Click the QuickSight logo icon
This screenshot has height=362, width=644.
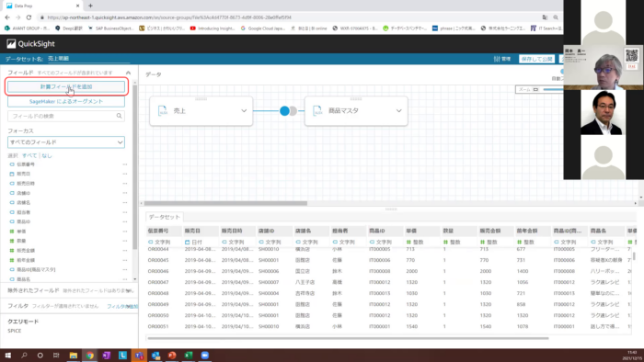pyautogui.click(x=11, y=44)
